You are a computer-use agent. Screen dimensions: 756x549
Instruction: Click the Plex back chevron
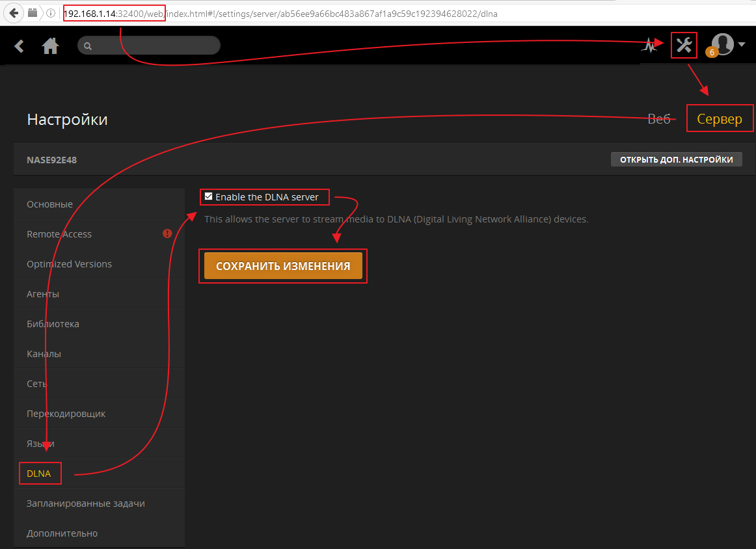pos(20,46)
